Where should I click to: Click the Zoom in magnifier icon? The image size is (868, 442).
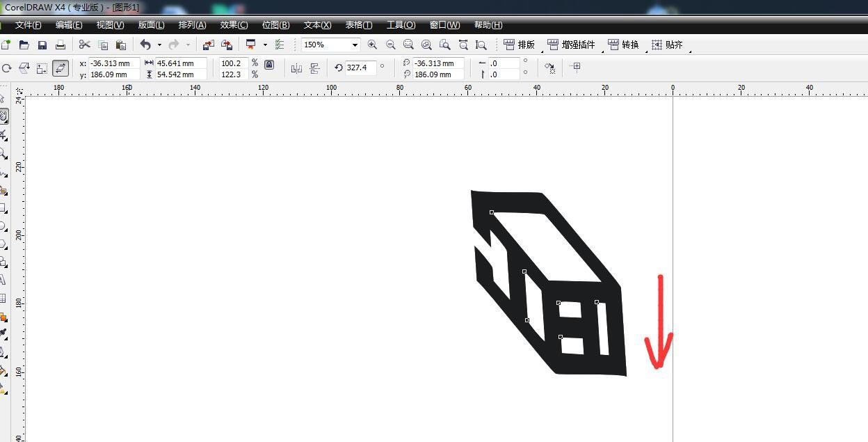click(x=372, y=45)
